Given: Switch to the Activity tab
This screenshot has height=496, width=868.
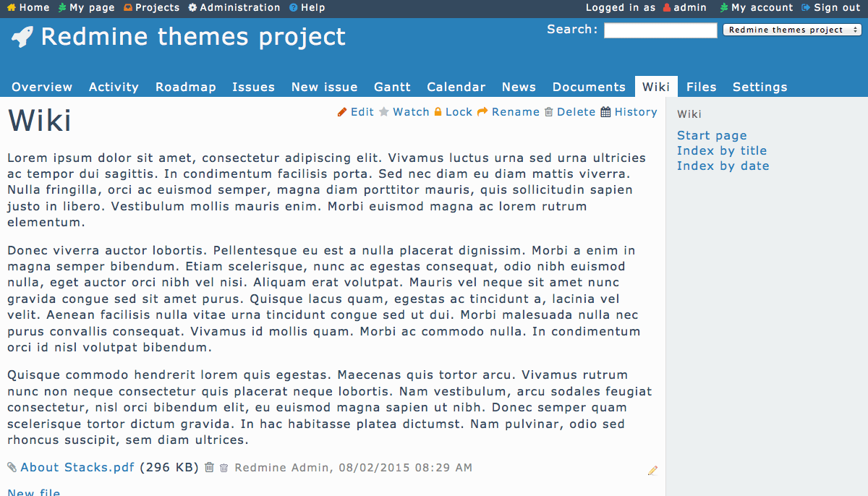Looking at the screenshot, I should tap(114, 87).
